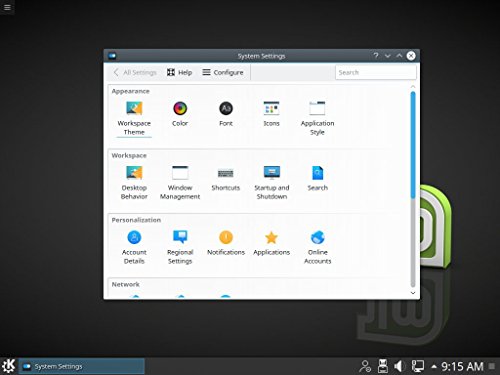The height and width of the screenshot is (375, 500).
Task: Click the Help toolbar button
Action: click(x=179, y=72)
